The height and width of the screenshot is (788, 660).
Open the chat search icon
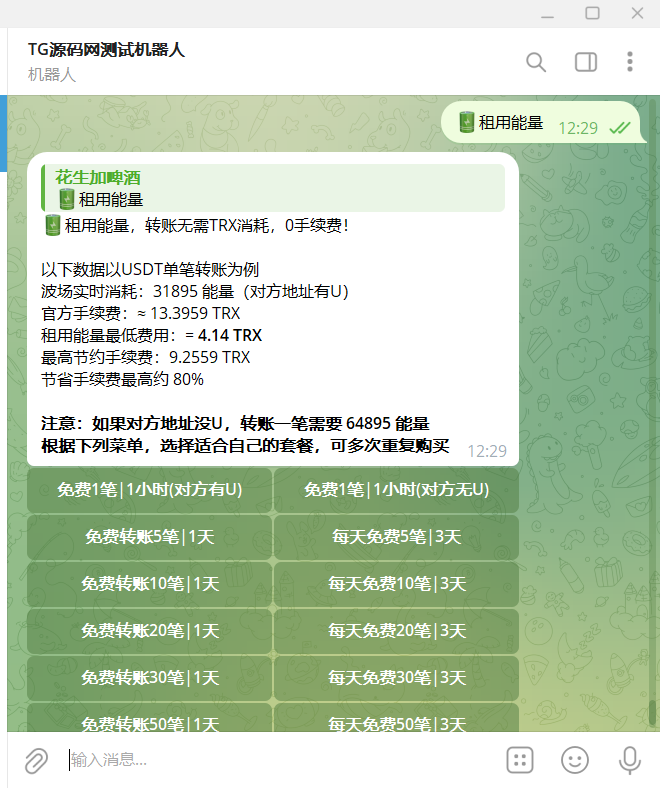pos(536,62)
